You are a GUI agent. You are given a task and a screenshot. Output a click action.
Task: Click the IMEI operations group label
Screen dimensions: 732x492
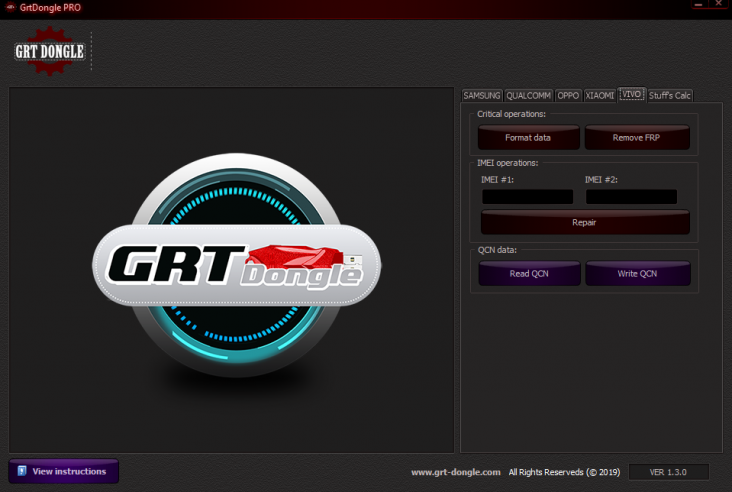(x=507, y=163)
